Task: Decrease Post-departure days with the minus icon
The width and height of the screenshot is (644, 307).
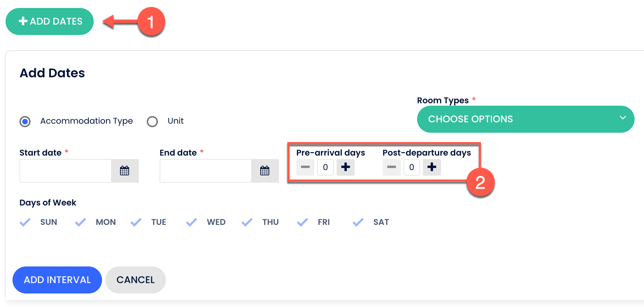Action: click(x=391, y=167)
